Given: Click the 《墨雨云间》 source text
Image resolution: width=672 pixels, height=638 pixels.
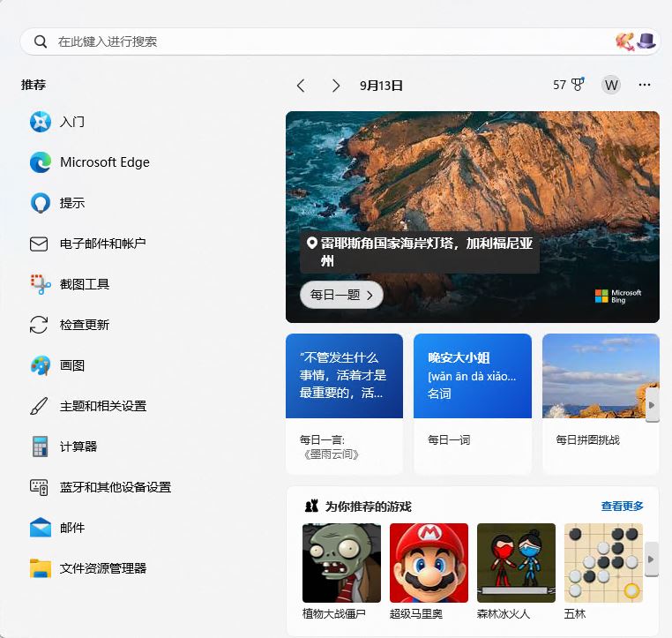Looking at the screenshot, I should pos(331,454).
